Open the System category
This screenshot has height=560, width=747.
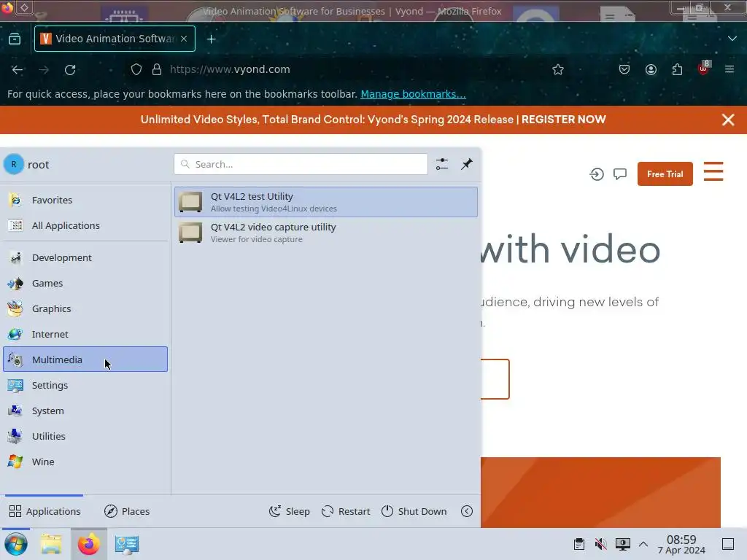click(85, 411)
